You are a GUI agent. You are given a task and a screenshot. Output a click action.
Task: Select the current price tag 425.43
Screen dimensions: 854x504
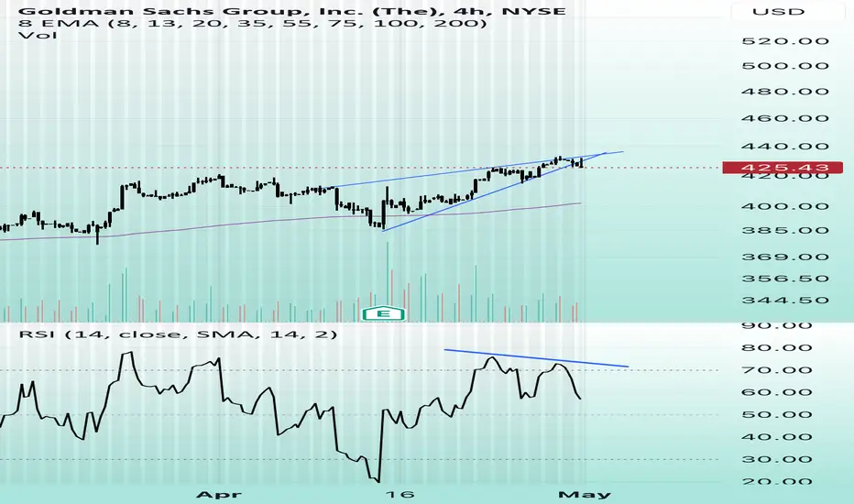783,168
